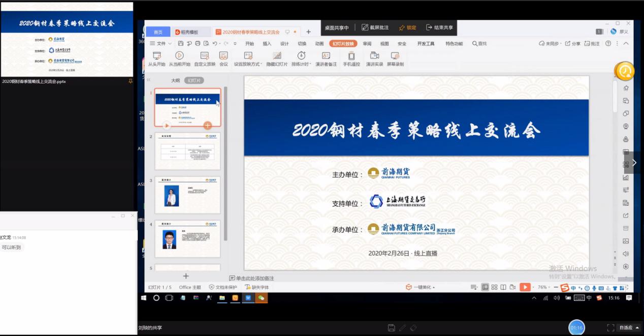
Task: Show hidden tray icons chevron
Action: click(x=534, y=298)
